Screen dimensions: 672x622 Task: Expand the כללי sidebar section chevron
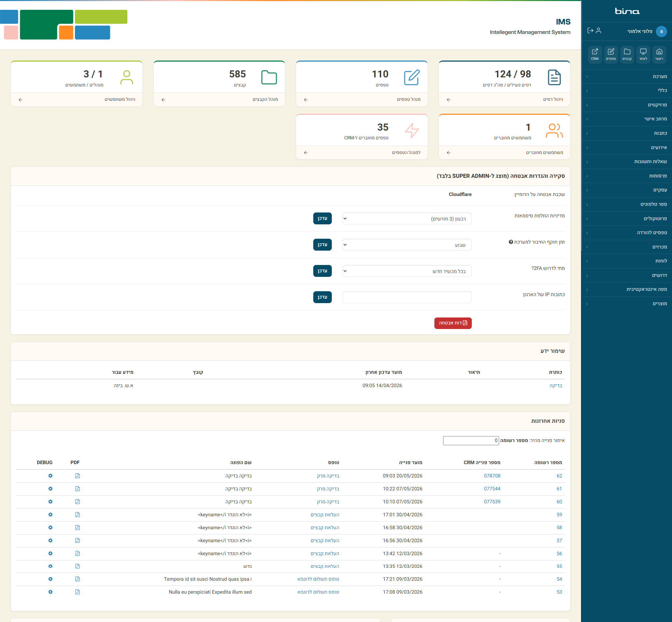[587, 91]
